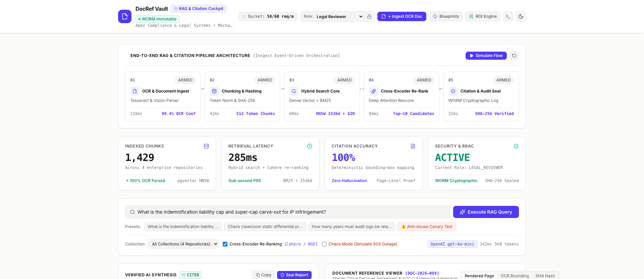Click the warning icon on Anti-Abuse Canary Test
This screenshot has width=644, height=279.
pyautogui.click(x=404, y=227)
